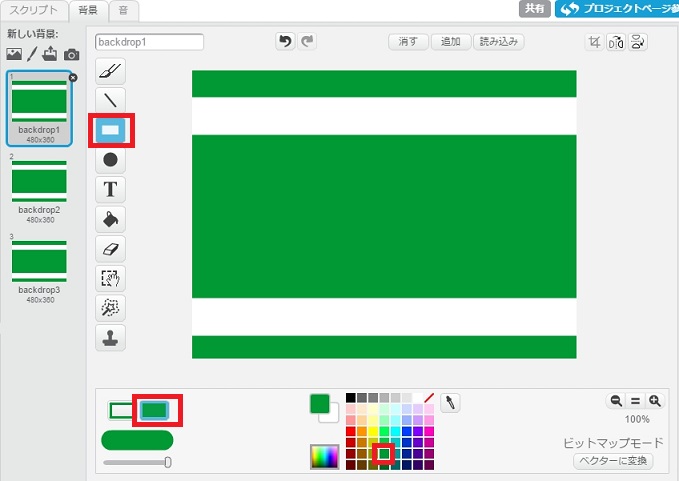The height and width of the screenshot is (481, 679).
Task: Switch to the 音 tab
Action: click(x=123, y=10)
